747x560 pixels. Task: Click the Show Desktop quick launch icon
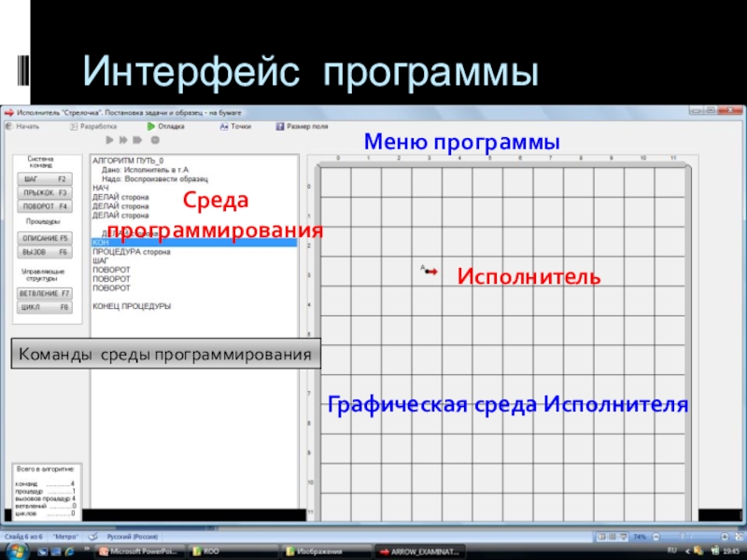point(42,552)
